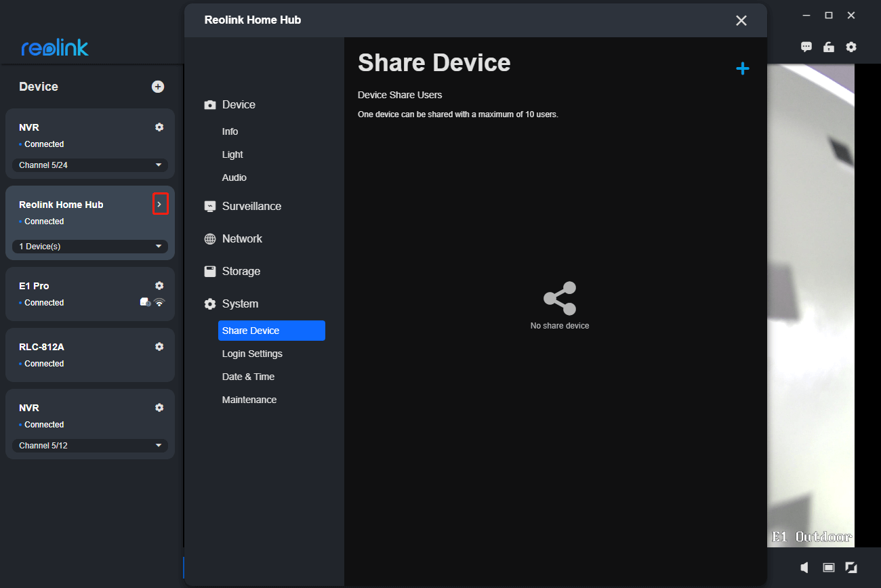The height and width of the screenshot is (588, 881).
Task: Click the E1 Pro WiFi signal icon
Action: 159,302
